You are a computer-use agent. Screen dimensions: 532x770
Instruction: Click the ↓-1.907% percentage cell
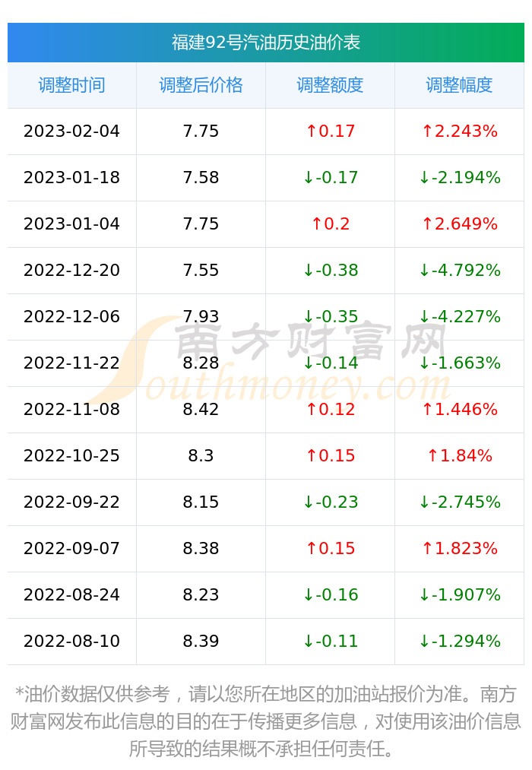(459, 594)
